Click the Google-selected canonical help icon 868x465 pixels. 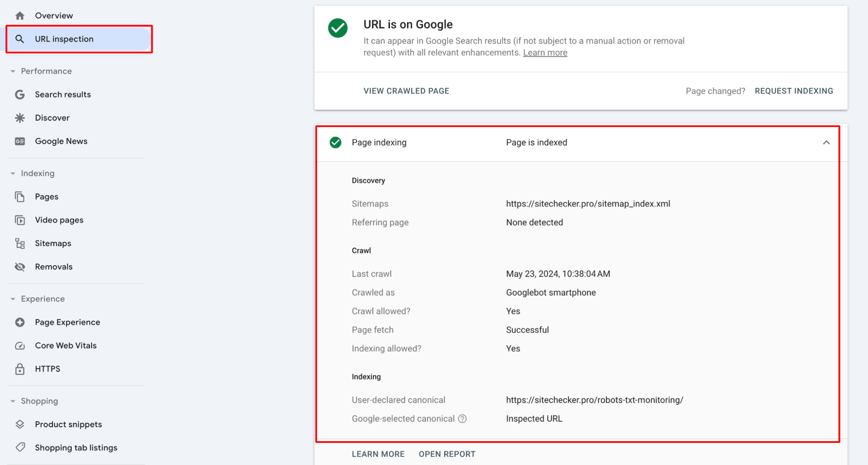click(x=462, y=419)
